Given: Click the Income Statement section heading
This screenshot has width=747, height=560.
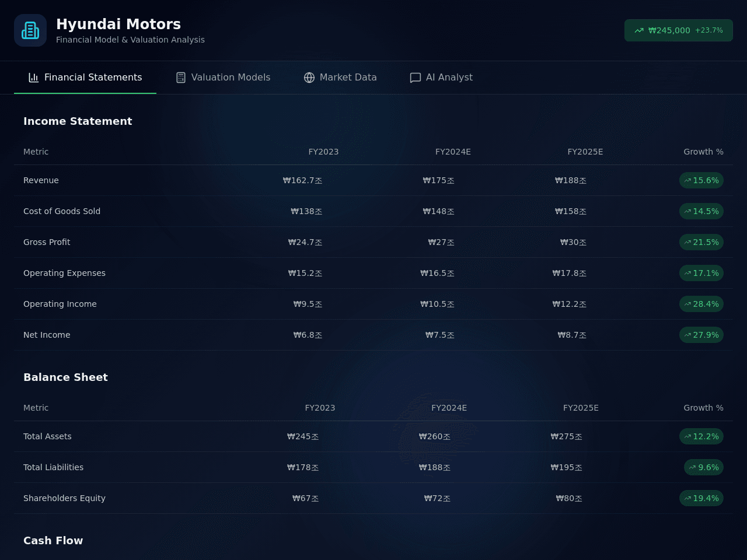Looking at the screenshot, I should [x=78, y=121].
